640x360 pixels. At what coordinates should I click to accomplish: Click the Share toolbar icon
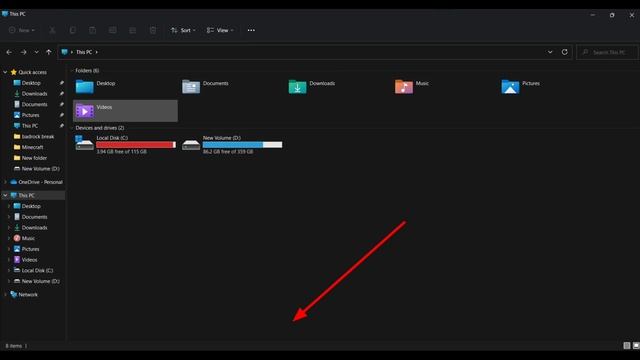click(133, 30)
